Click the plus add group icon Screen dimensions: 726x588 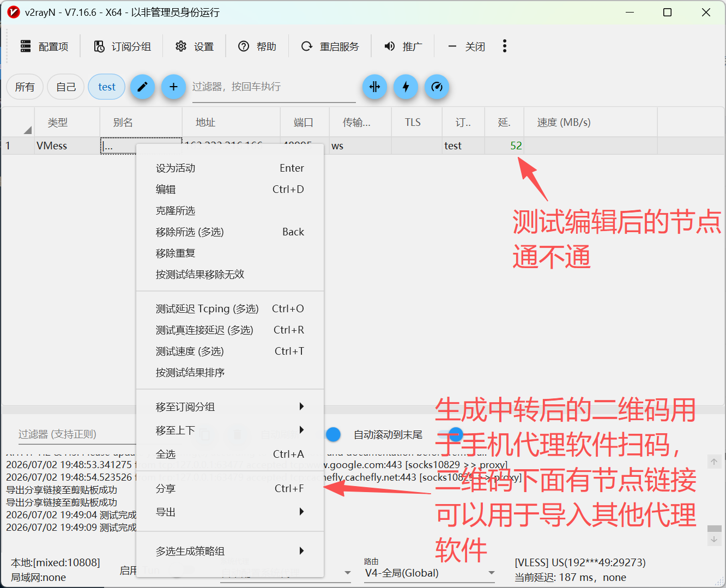[x=173, y=87]
